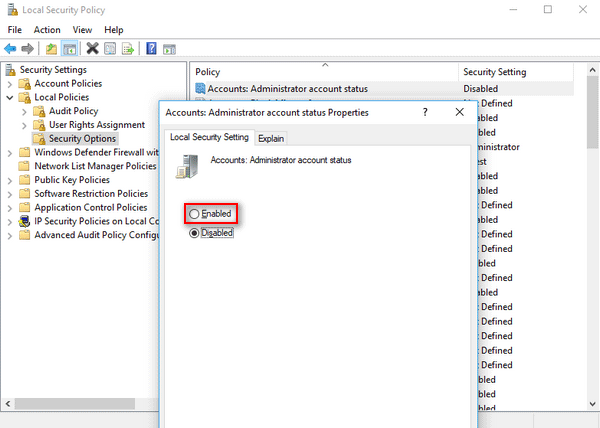Click the blue Help toolbar icon

point(152,49)
